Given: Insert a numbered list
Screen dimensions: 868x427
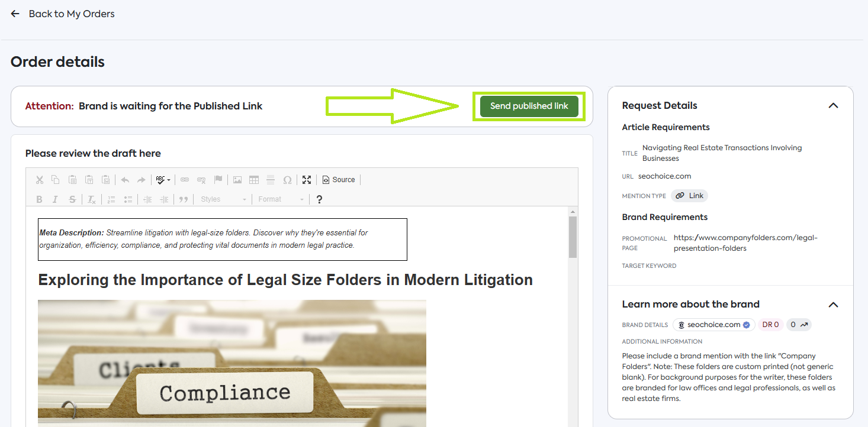Looking at the screenshot, I should 111,199.
